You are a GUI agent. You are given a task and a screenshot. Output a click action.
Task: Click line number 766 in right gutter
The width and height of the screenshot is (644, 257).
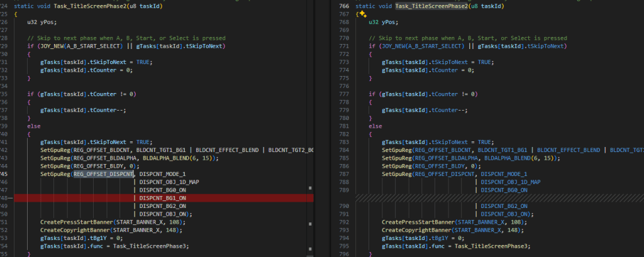[x=345, y=6]
